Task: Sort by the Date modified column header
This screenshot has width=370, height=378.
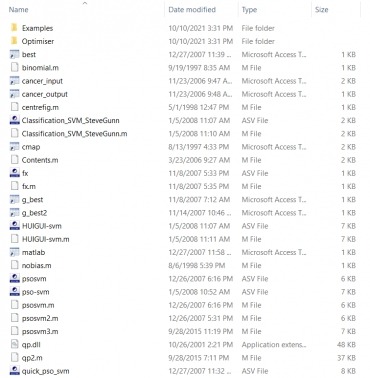Action: (x=192, y=10)
